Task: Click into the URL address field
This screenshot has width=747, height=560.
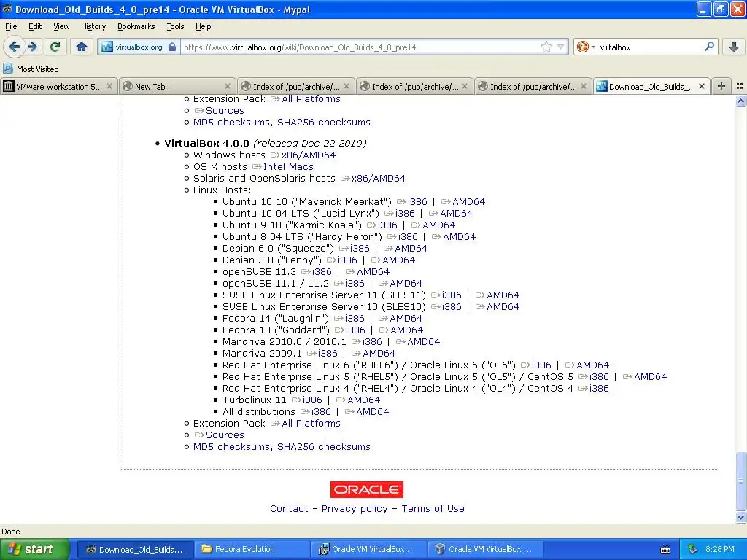Action: tap(360, 47)
